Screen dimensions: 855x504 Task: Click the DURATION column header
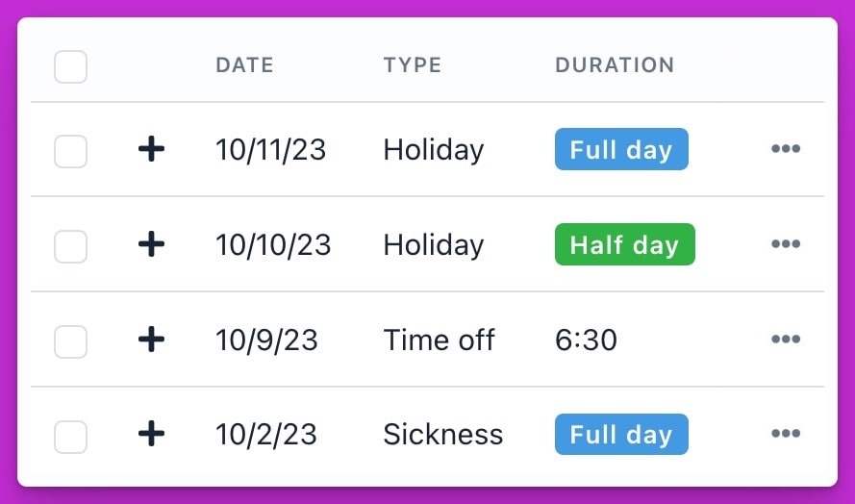615,64
